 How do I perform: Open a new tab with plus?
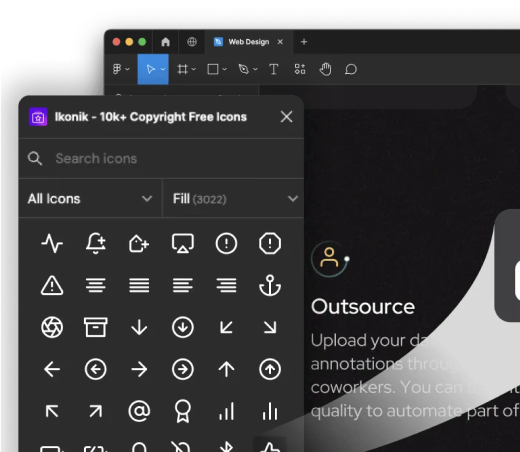[x=304, y=42]
